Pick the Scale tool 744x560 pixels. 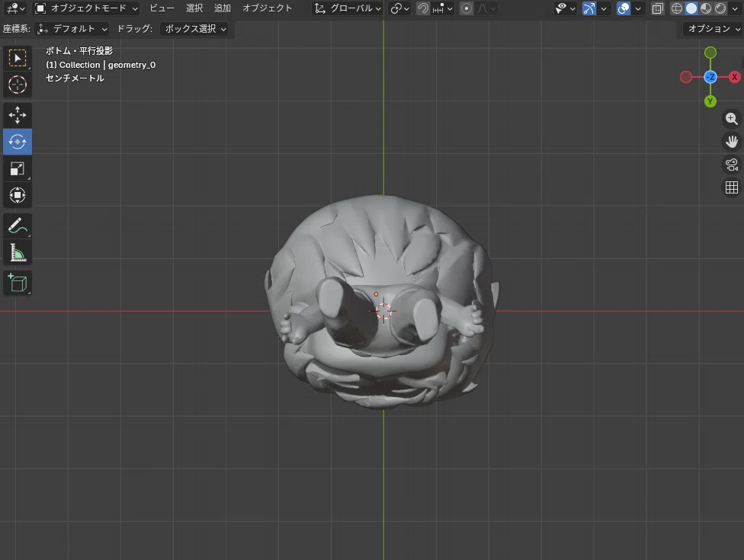click(18, 168)
